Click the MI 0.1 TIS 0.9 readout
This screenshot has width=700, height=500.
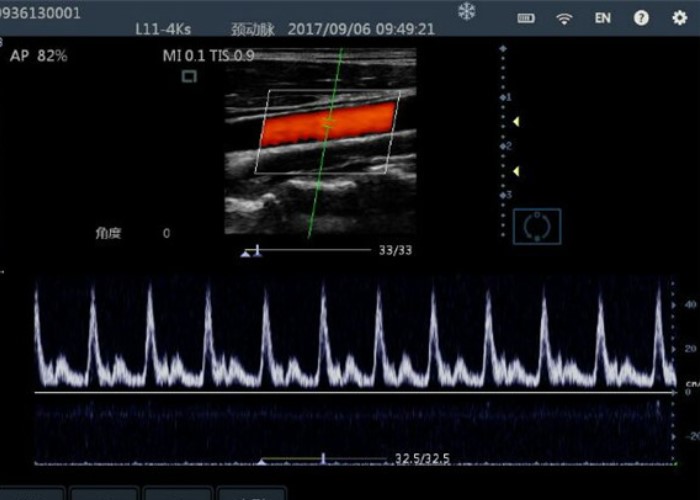208,56
